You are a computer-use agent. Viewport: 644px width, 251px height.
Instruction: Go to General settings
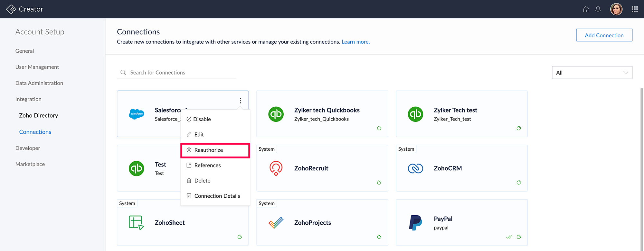pos(24,51)
